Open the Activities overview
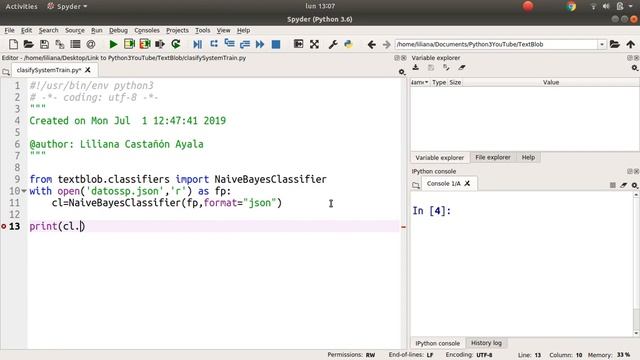 21,7
